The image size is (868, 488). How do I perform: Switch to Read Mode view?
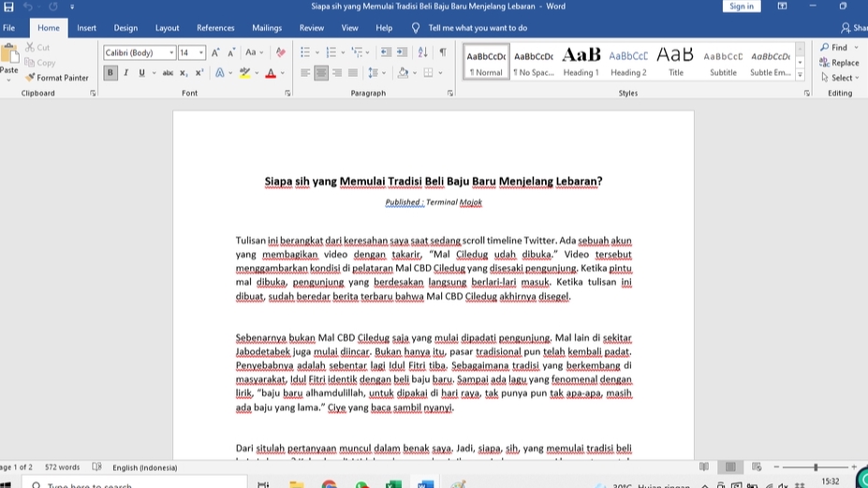[703, 467]
